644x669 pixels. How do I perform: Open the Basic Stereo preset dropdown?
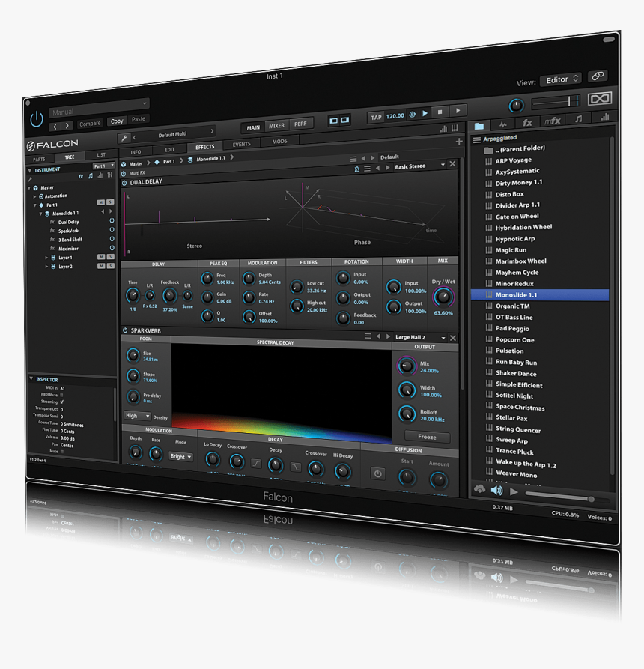click(419, 166)
